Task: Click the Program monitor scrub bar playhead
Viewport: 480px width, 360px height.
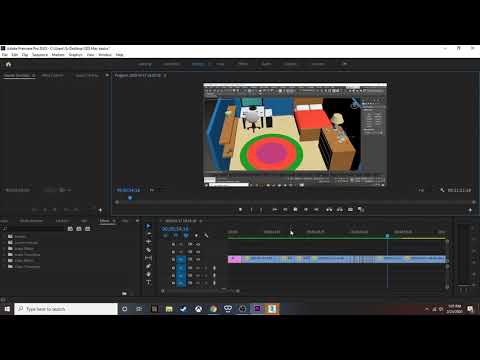Action: click(x=130, y=198)
